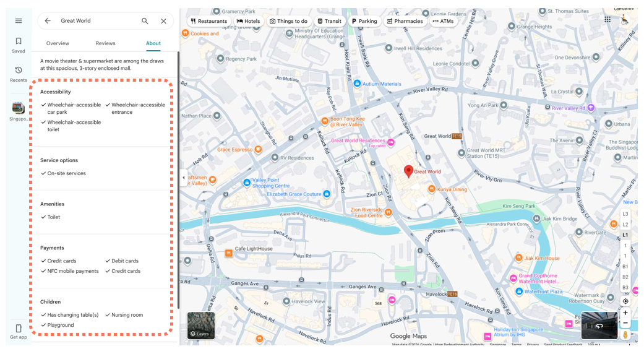Viewport: 644px width, 354px height.
Task: Open the Street View preview thumbnail
Action: (599, 326)
